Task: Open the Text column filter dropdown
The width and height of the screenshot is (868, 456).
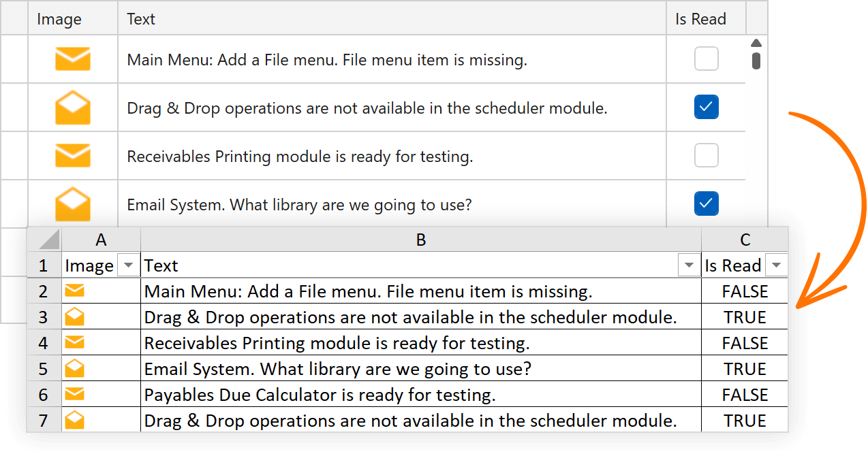Action: coord(688,265)
